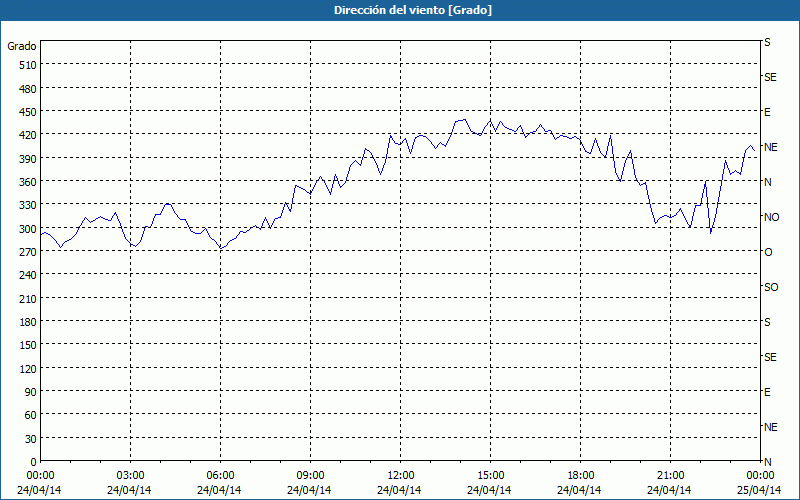Pick the 360 degree axis label

[28, 182]
